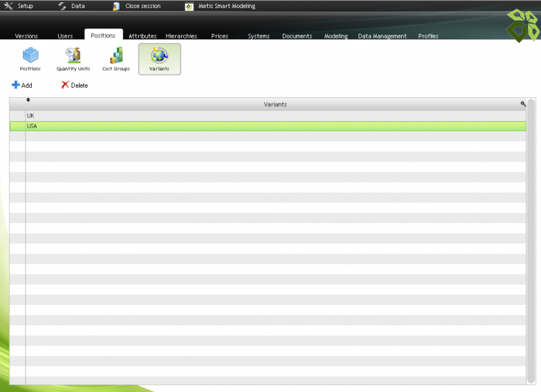Select the USA variant row
The image size is (541, 392).
[270, 126]
